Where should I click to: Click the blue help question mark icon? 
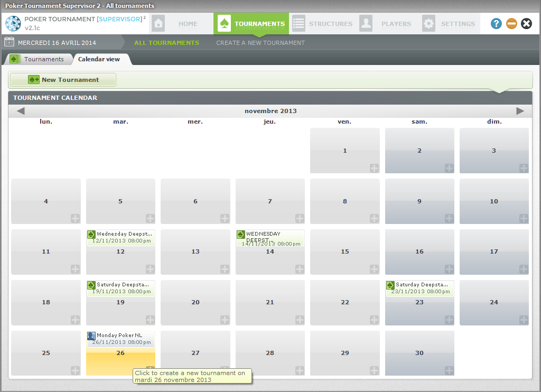(496, 23)
